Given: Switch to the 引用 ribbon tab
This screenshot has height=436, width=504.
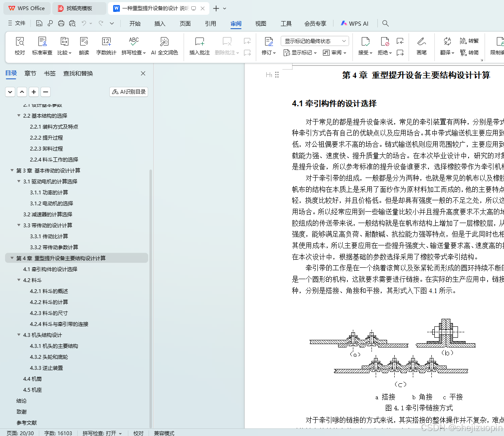Looking at the screenshot, I should 211,24.
